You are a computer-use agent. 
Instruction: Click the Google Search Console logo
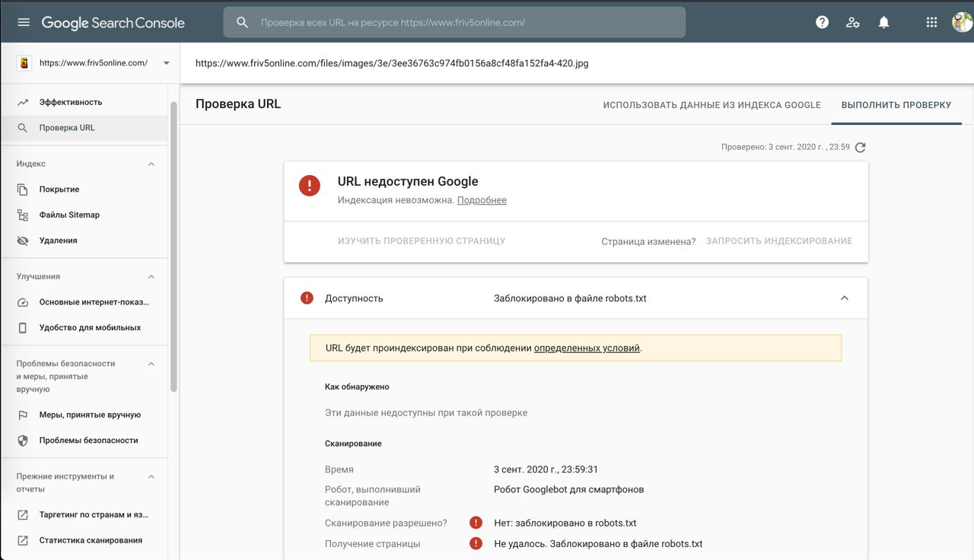pos(113,23)
